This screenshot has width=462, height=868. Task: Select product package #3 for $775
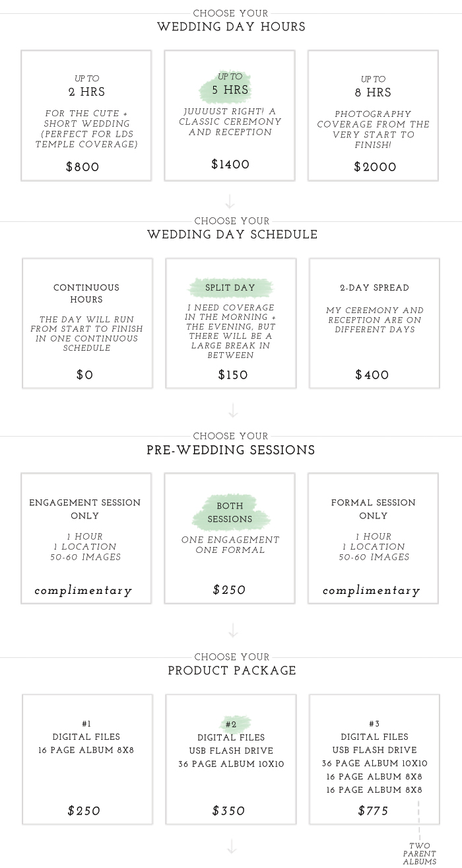(x=375, y=760)
